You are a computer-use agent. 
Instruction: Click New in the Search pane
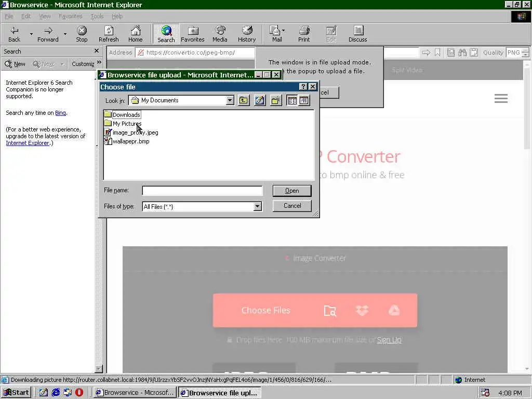(15, 64)
